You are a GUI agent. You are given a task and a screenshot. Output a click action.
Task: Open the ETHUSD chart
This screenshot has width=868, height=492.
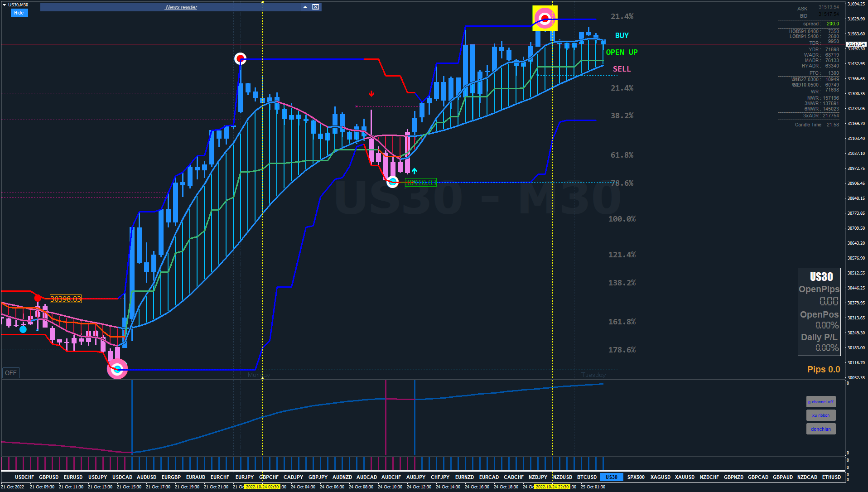pyautogui.click(x=832, y=477)
